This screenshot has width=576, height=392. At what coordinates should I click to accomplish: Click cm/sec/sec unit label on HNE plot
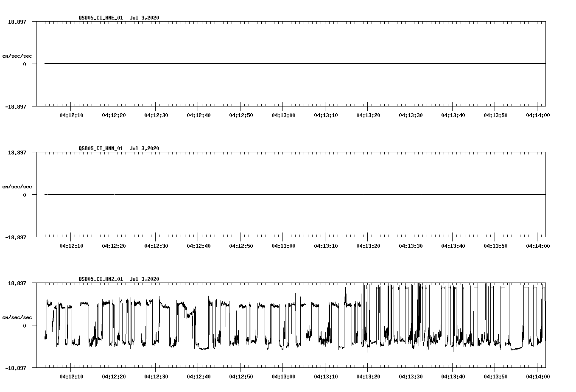pos(17,56)
